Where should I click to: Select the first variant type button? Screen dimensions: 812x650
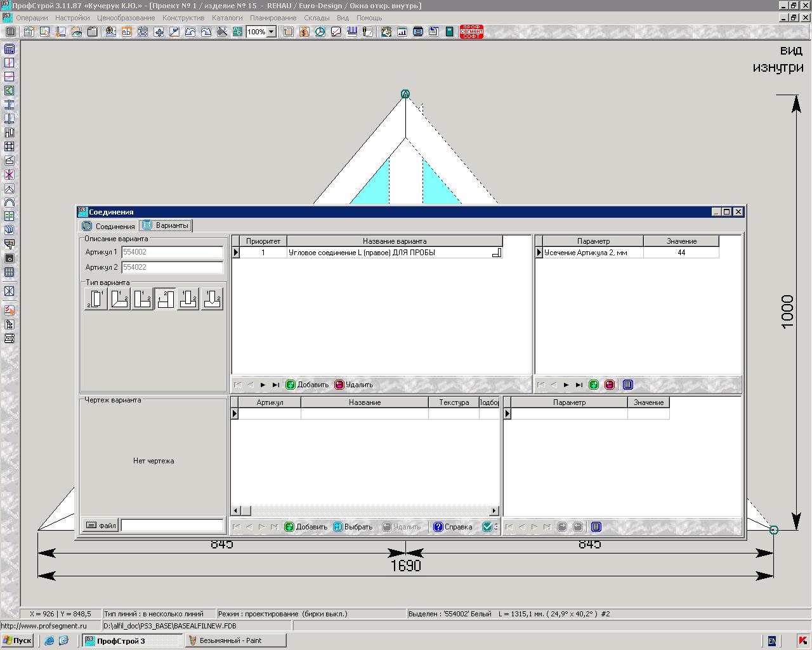point(96,299)
